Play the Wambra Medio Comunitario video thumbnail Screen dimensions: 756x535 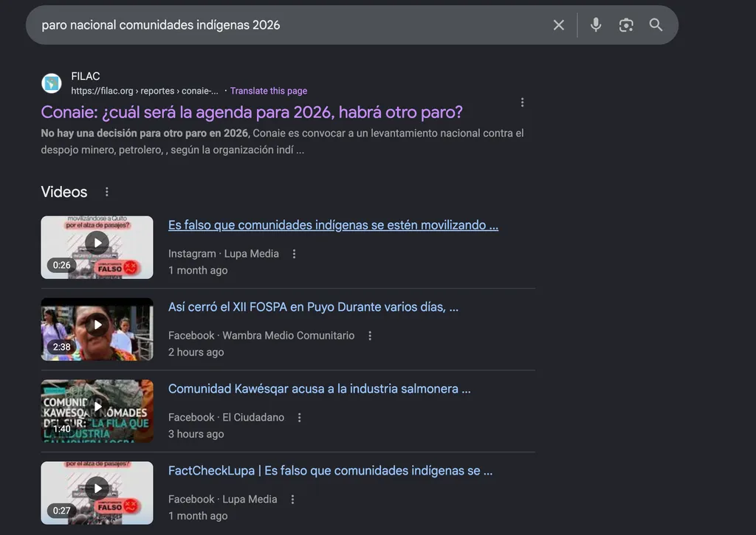(97, 329)
